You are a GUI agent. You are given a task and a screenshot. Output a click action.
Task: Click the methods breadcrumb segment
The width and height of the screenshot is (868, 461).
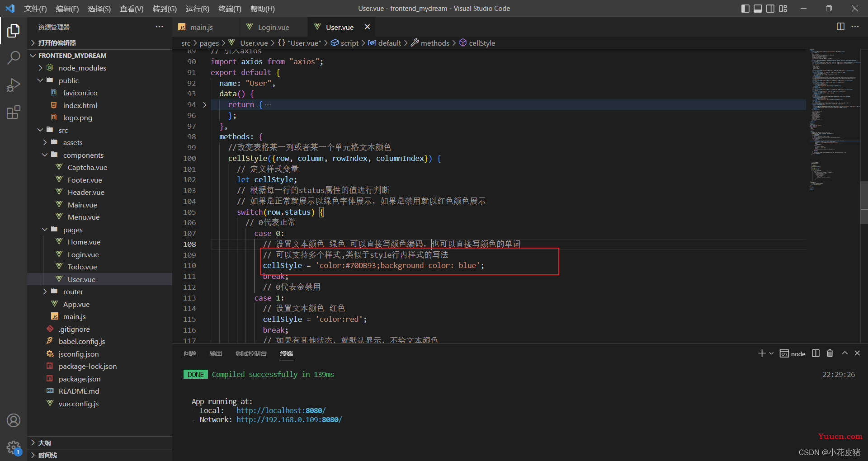click(x=430, y=43)
